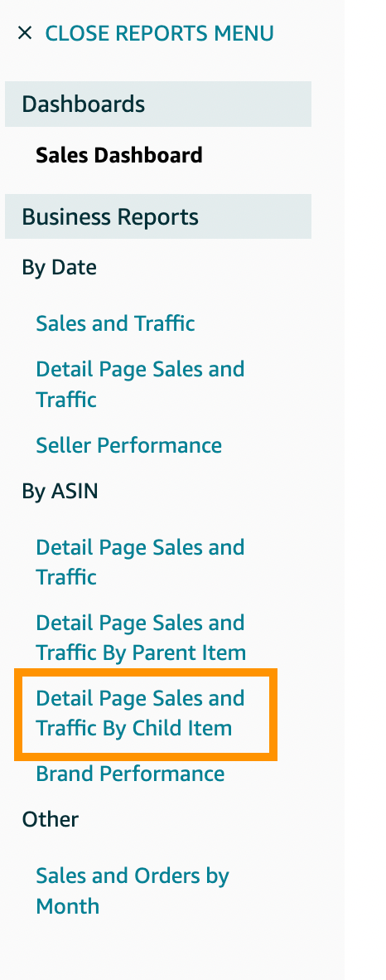Select the Dashboards section header
The image size is (386, 980).
158,104
